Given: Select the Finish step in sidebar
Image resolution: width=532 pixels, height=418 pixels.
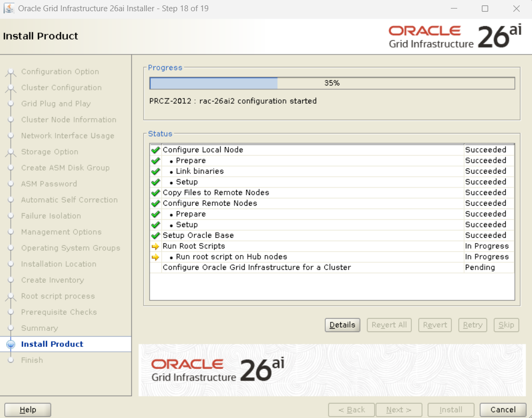Looking at the screenshot, I should pyautogui.click(x=32, y=360).
